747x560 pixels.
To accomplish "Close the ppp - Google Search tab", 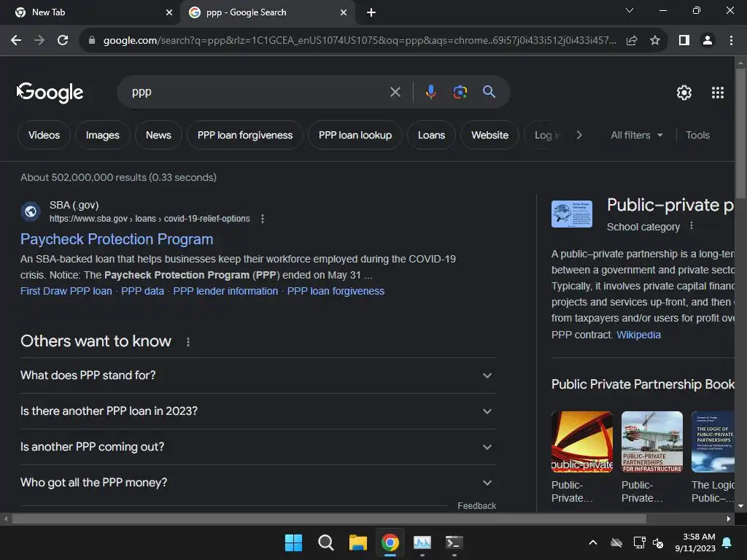I will pyautogui.click(x=344, y=12).
